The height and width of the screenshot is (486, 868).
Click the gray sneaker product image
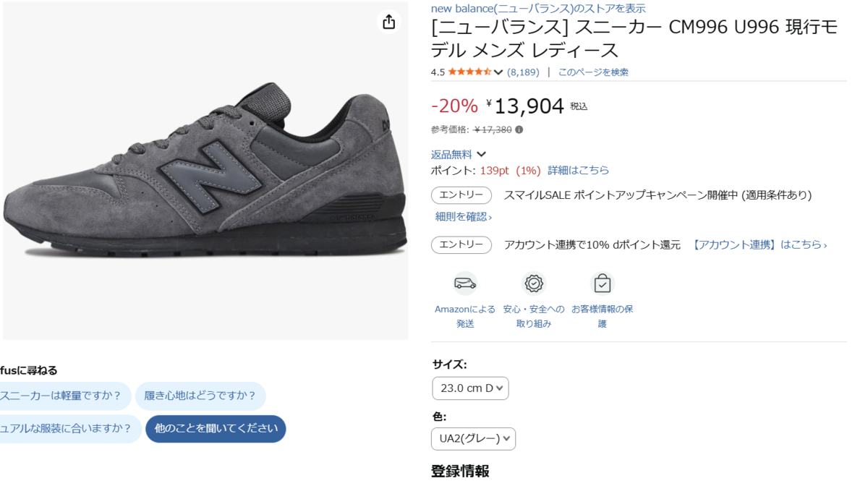pos(205,170)
